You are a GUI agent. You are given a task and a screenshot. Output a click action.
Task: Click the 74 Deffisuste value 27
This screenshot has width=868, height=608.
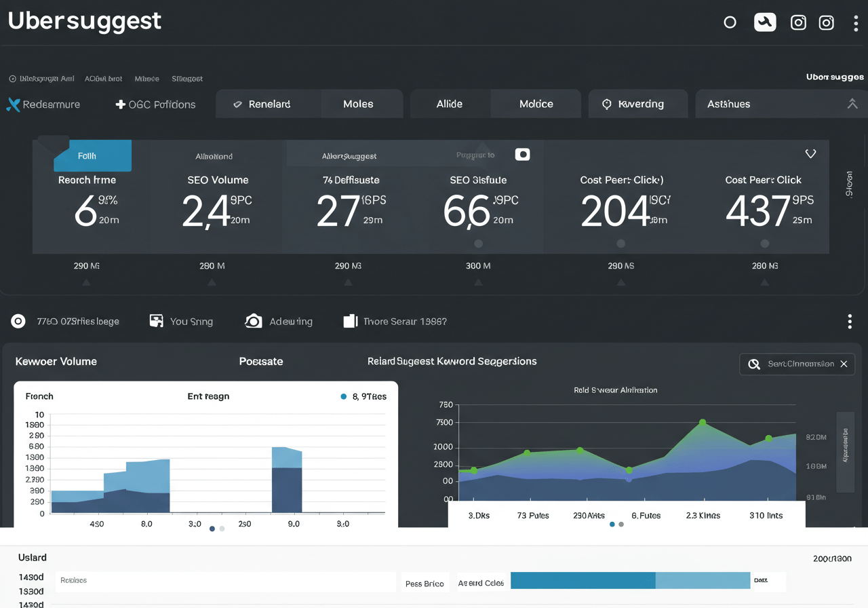(338, 211)
